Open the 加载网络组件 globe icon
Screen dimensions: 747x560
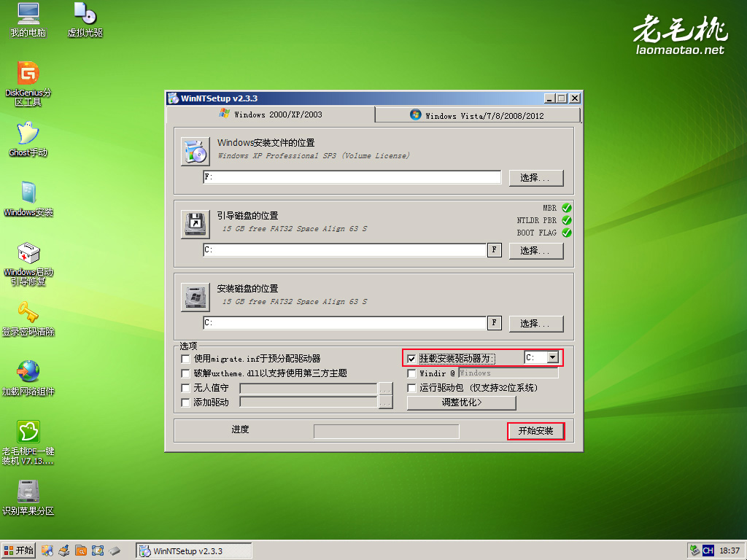(x=28, y=378)
